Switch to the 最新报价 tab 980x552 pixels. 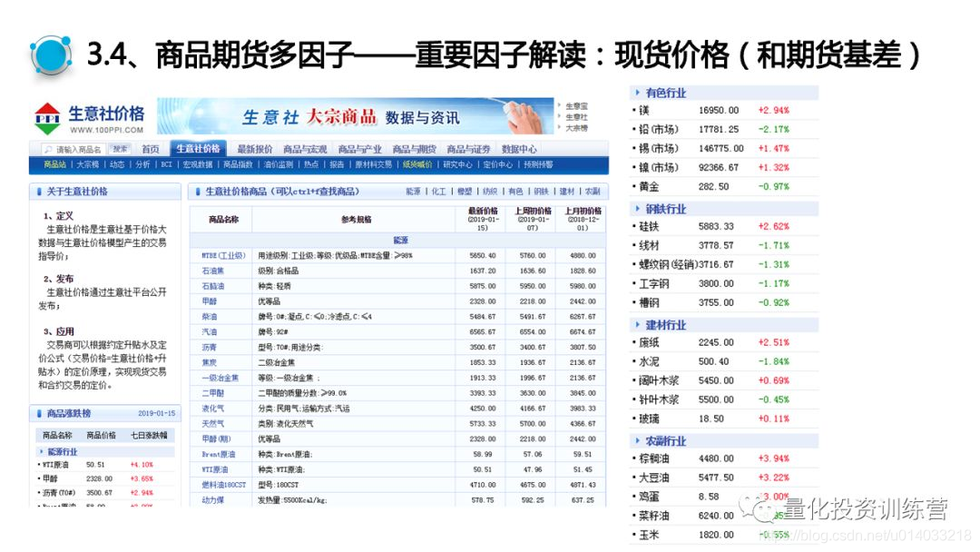point(254,149)
